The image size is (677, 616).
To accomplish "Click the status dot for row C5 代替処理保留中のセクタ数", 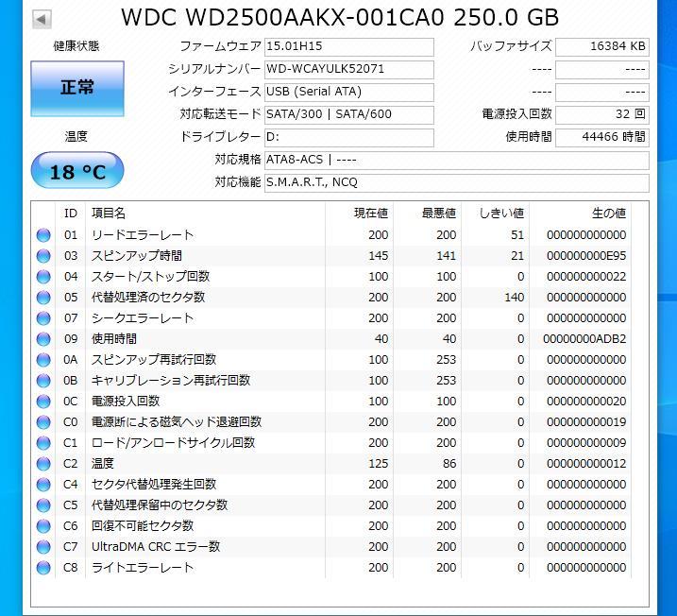I will tap(43, 505).
